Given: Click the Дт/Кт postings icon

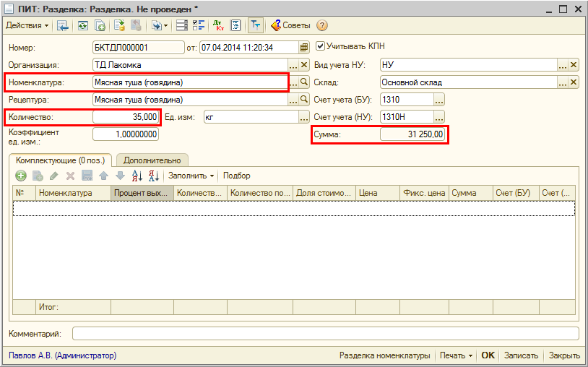Looking at the screenshot, I should tap(219, 25).
